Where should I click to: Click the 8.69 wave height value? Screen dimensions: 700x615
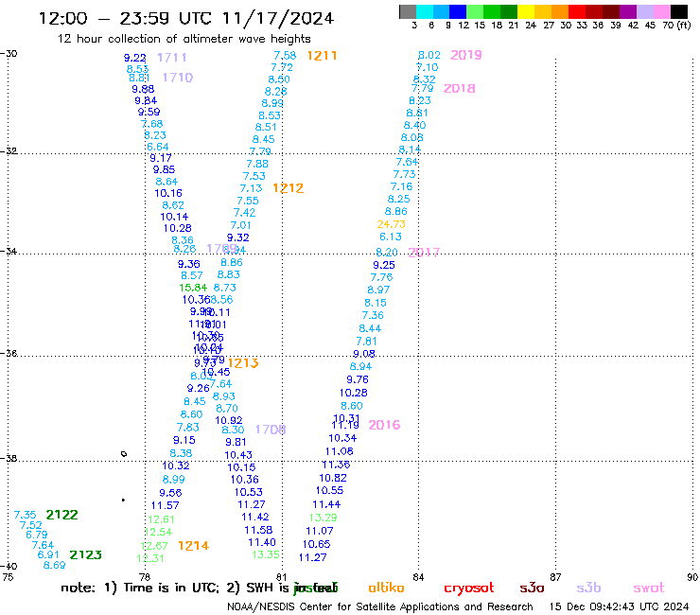tap(55, 565)
